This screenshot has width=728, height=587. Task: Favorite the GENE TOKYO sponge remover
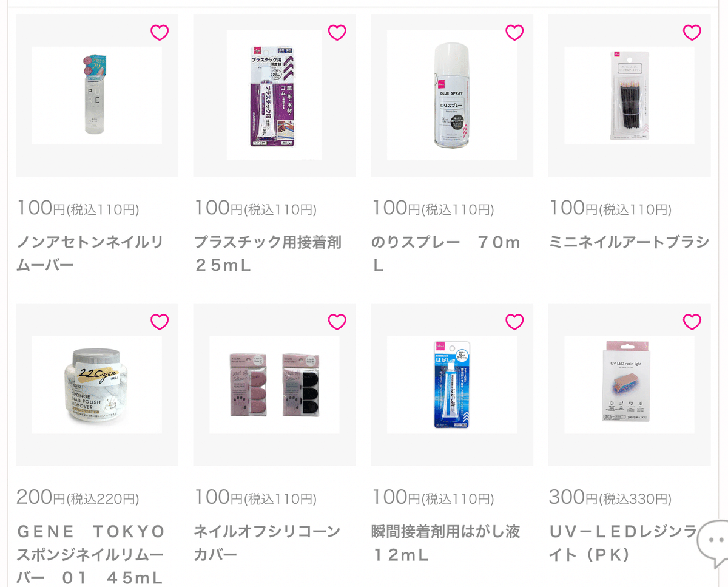[160, 322]
